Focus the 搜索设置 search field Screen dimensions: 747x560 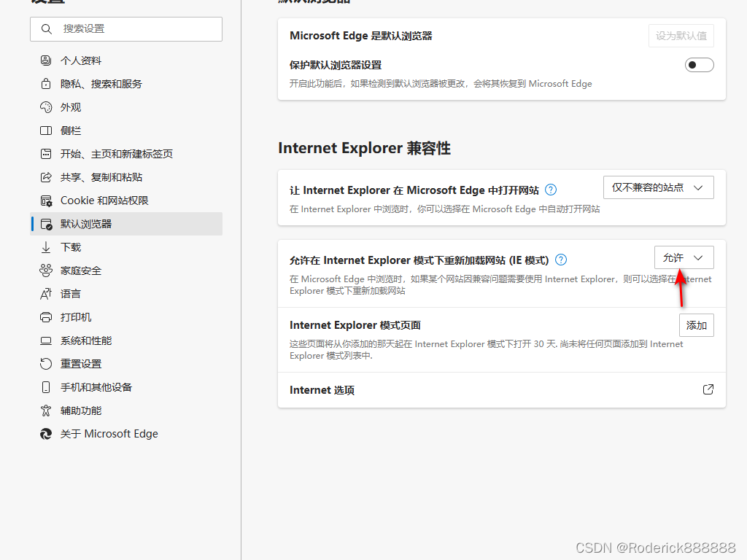(x=126, y=29)
